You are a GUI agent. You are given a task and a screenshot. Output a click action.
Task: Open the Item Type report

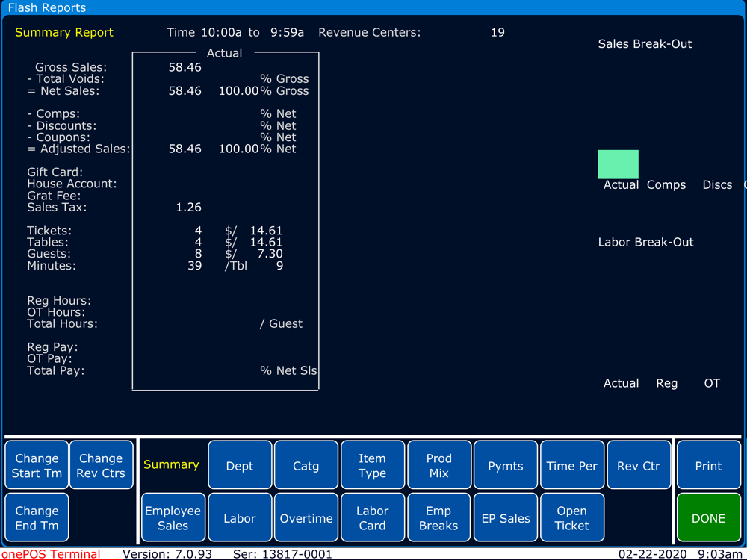[373, 465]
